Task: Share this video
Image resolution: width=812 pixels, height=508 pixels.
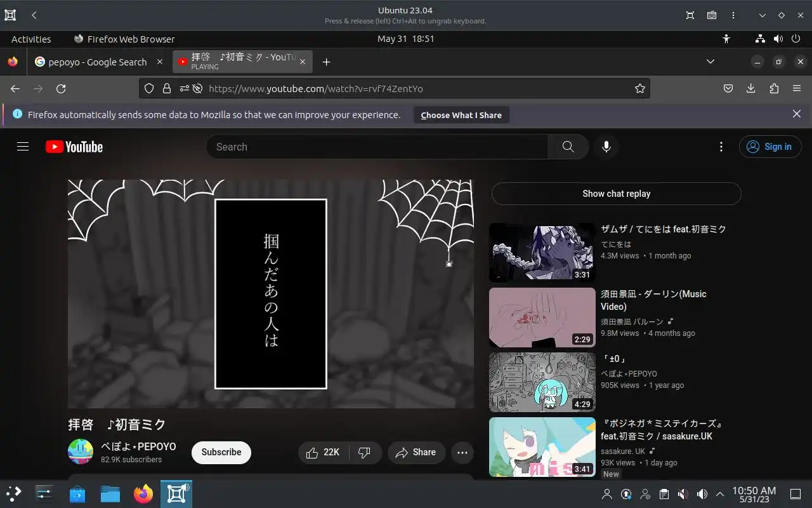Action: coord(416,453)
